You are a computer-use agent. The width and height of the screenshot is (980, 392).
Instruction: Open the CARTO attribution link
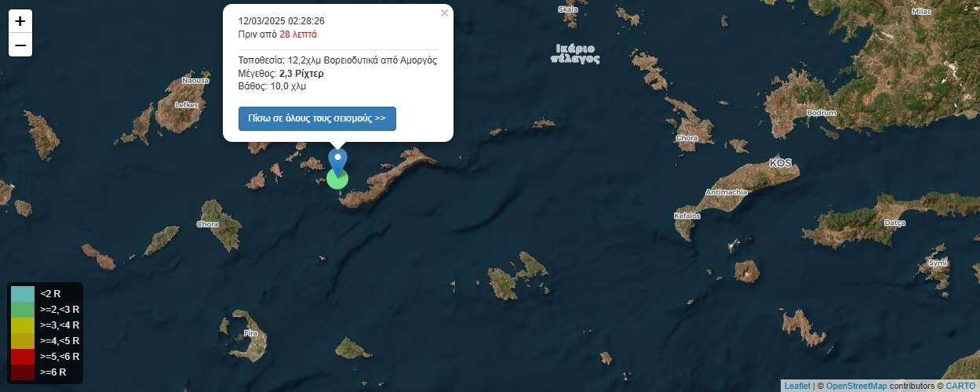coord(960,386)
